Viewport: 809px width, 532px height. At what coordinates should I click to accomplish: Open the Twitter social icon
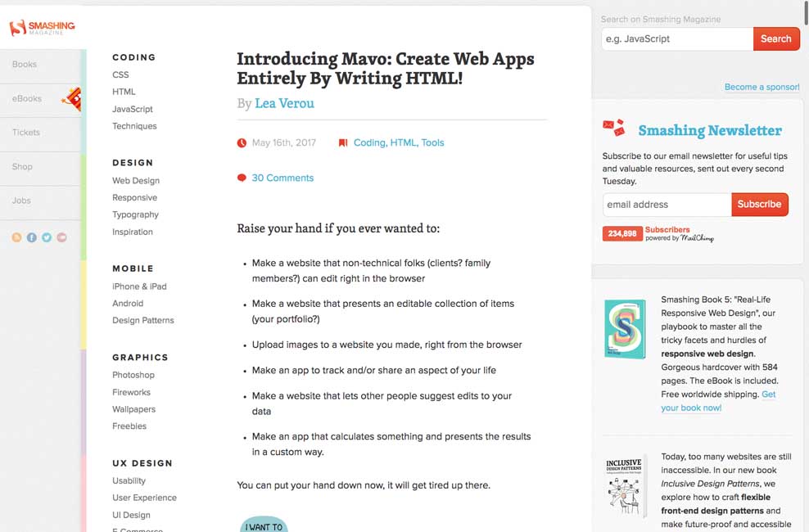point(47,237)
